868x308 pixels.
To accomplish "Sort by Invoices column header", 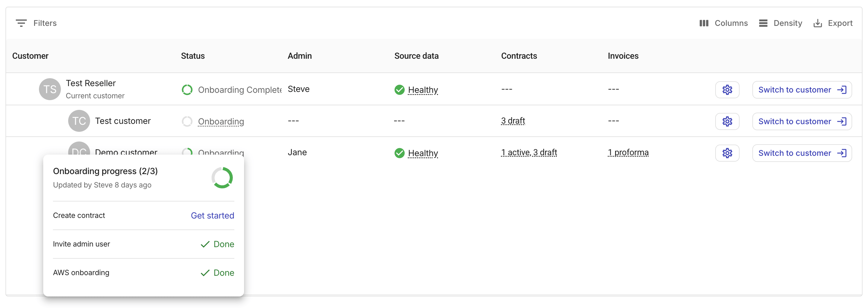I will point(623,56).
